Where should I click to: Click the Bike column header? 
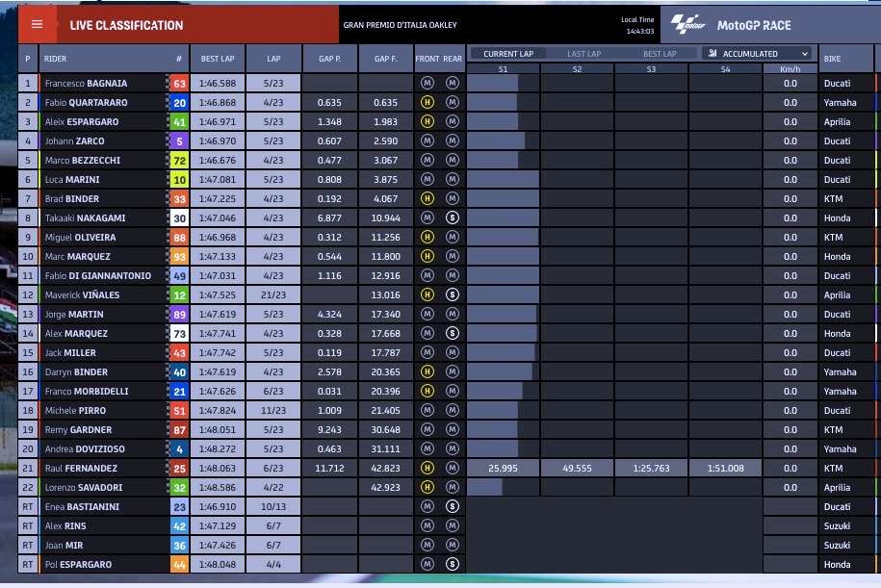832,59
